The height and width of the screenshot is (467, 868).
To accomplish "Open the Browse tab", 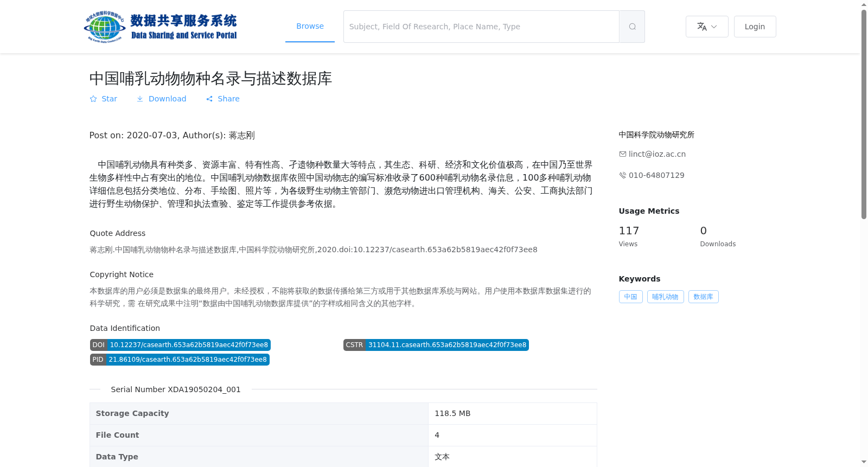I will pos(310,26).
